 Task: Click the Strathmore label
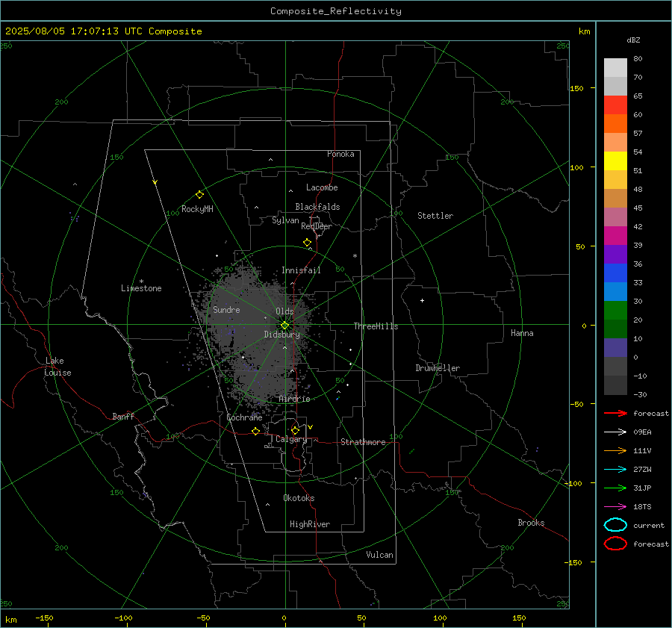[x=363, y=442]
